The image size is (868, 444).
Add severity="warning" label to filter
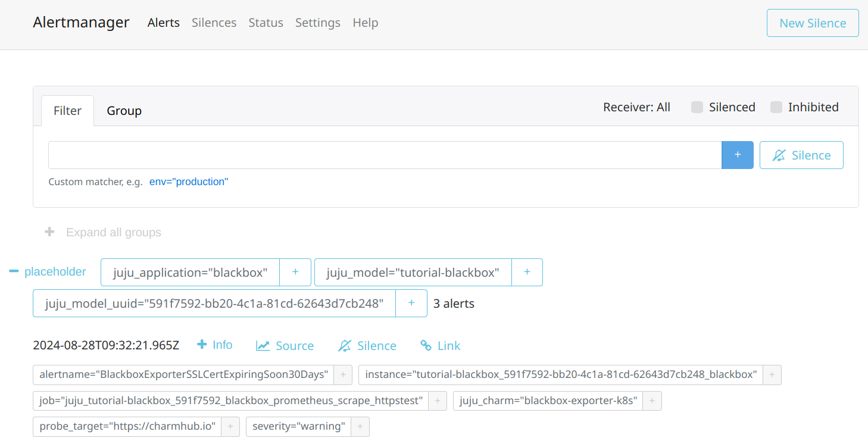click(360, 426)
